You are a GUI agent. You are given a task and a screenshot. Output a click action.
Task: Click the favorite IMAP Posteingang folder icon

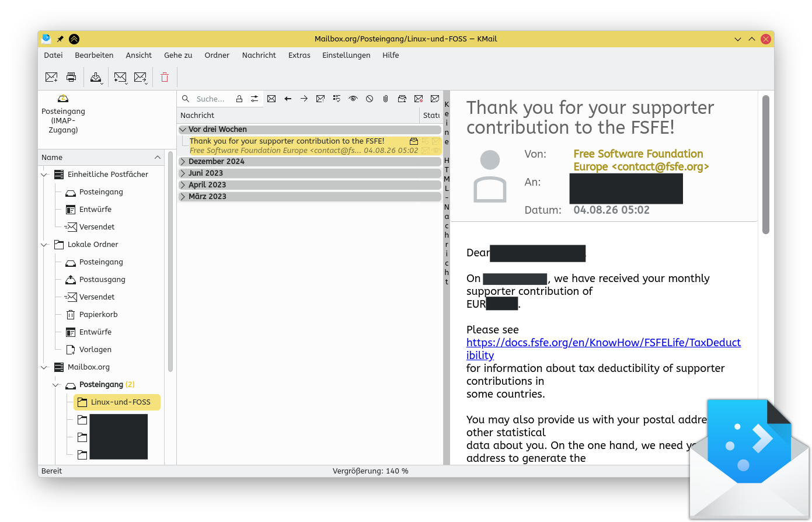coord(63,99)
